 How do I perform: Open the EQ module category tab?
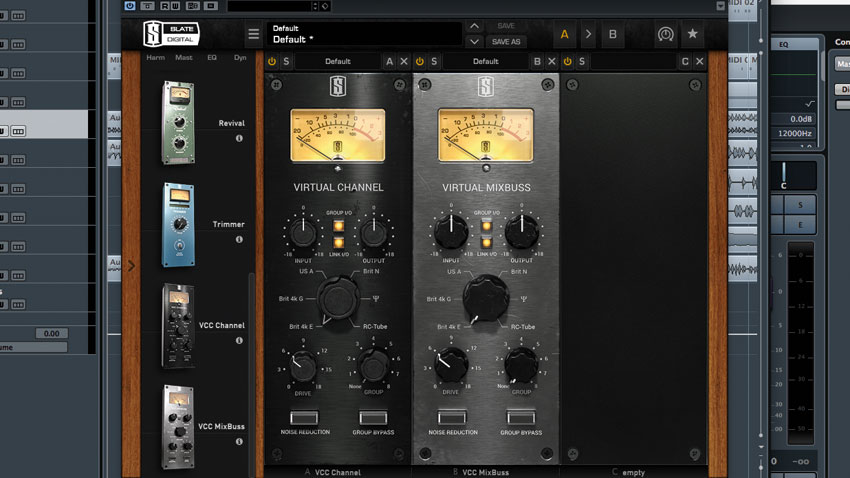212,57
